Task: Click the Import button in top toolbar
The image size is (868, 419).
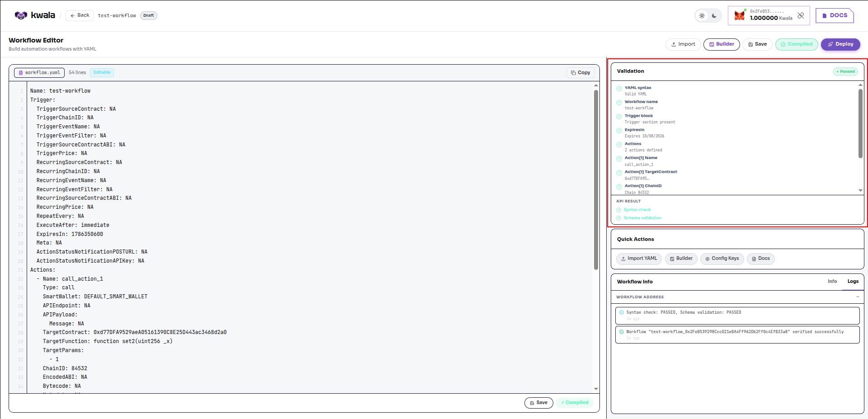Action: pos(683,44)
